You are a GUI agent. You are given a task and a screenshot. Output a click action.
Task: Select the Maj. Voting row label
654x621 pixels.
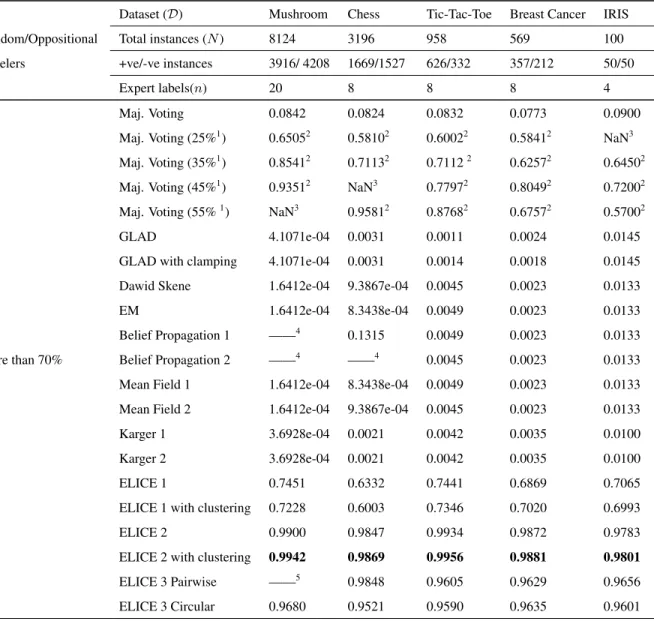(x=151, y=113)
